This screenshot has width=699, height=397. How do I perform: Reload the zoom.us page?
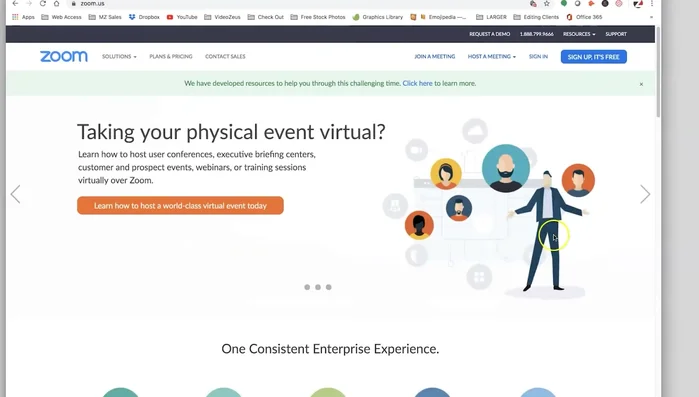[43, 4]
